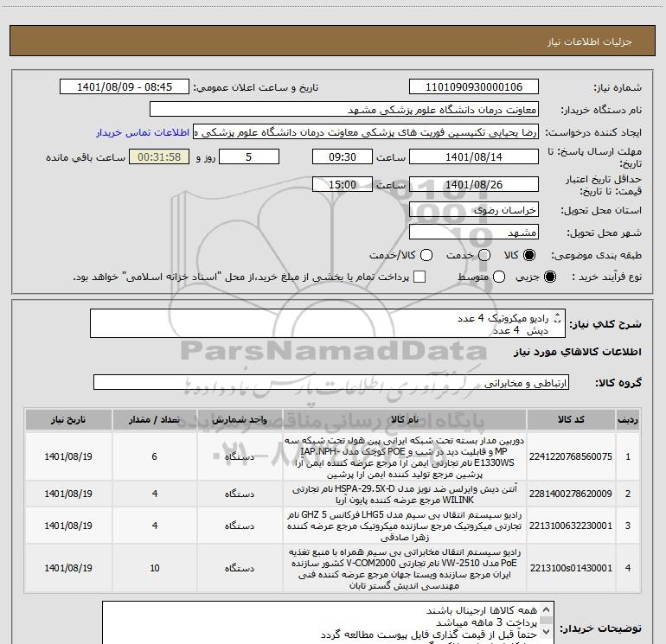
Task: Click the تعداد / مقدار column header
Action: point(155,419)
